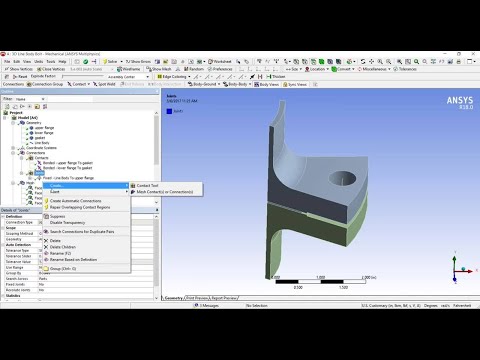Click Connection Group in toolbar
Viewport: 480px width, 360px height.
[x=45, y=84]
